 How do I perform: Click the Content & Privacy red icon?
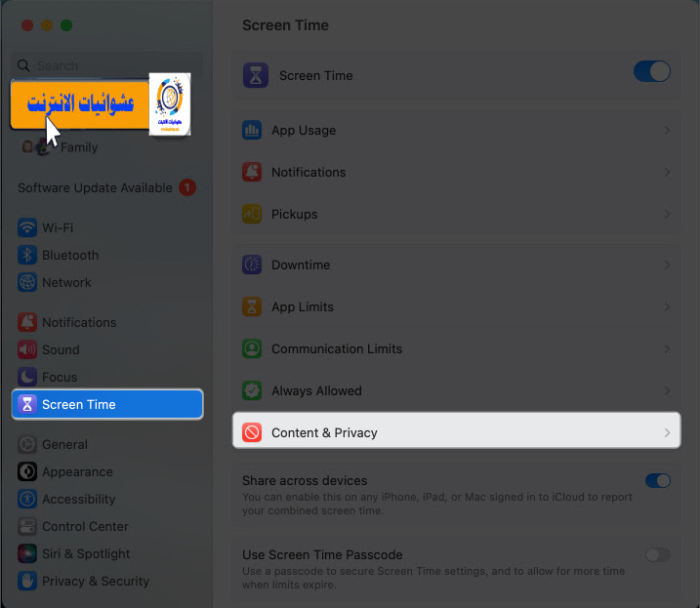click(252, 432)
